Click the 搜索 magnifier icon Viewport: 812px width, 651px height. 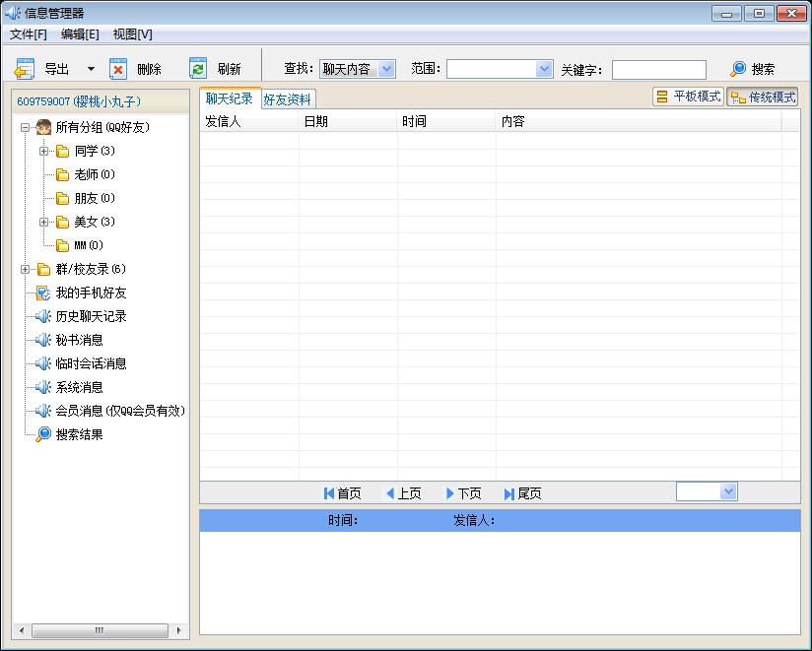click(738, 69)
